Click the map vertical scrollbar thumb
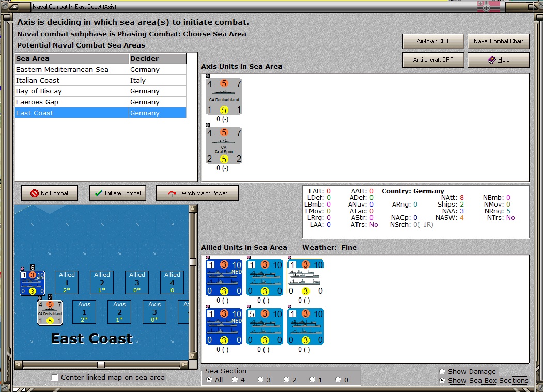 pyautogui.click(x=193, y=262)
